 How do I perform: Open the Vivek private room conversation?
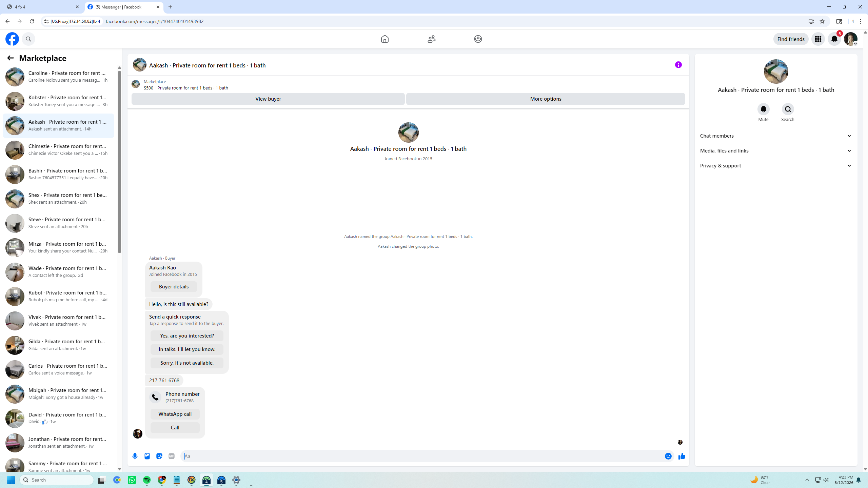[x=58, y=321]
